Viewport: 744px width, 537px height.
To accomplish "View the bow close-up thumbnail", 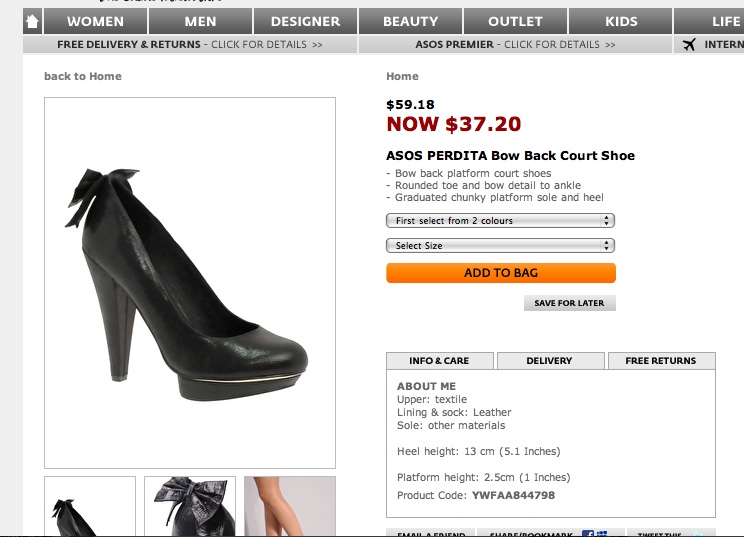I will (x=190, y=507).
